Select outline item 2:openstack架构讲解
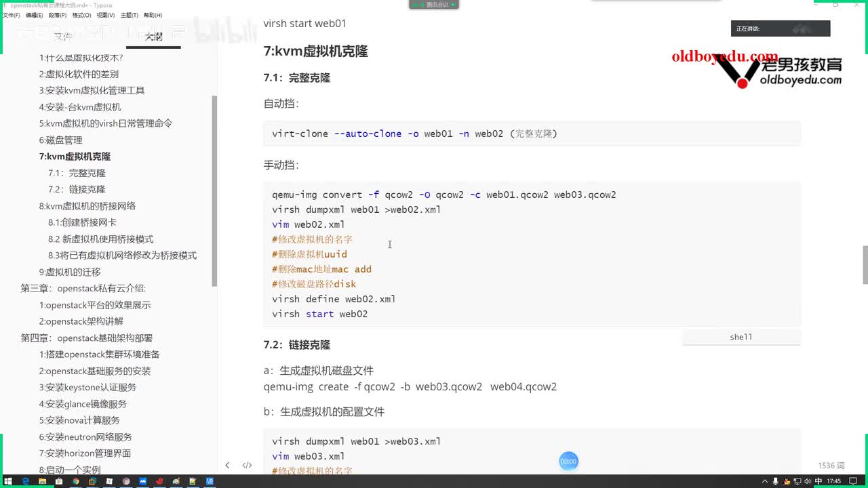The image size is (868, 488). pos(81,321)
